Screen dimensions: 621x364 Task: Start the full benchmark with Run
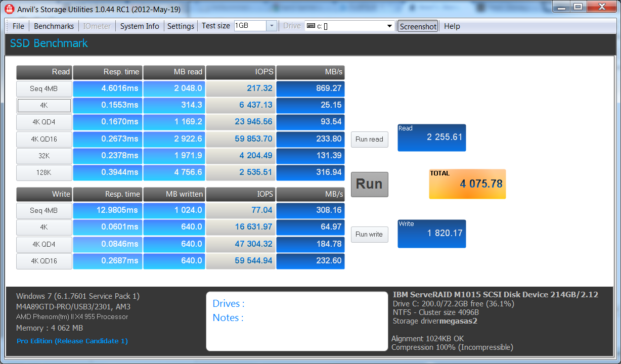pyautogui.click(x=370, y=184)
